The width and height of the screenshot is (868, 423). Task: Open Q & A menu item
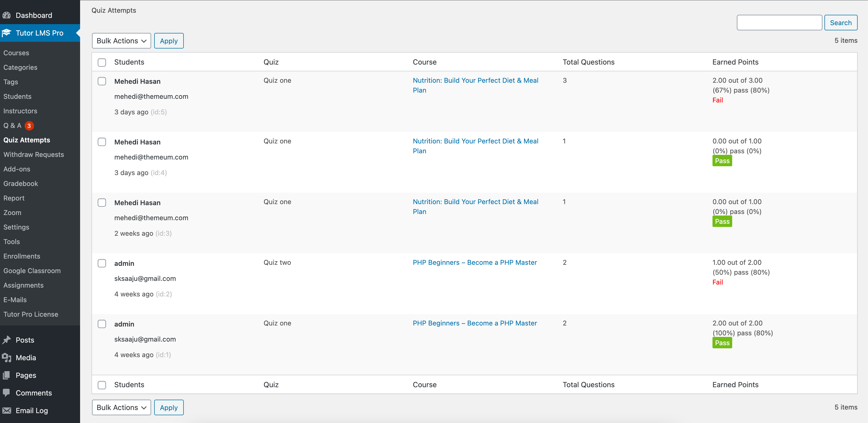click(12, 125)
